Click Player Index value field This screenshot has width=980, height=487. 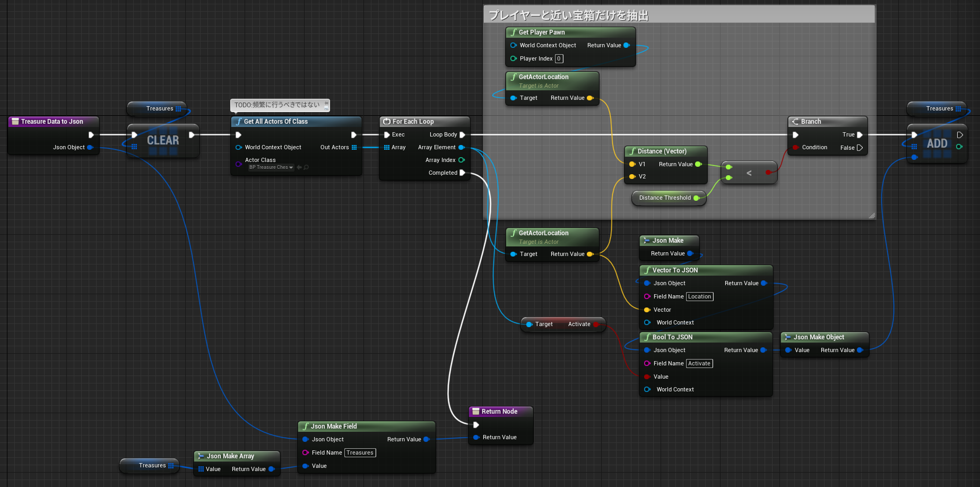(x=559, y=58)
